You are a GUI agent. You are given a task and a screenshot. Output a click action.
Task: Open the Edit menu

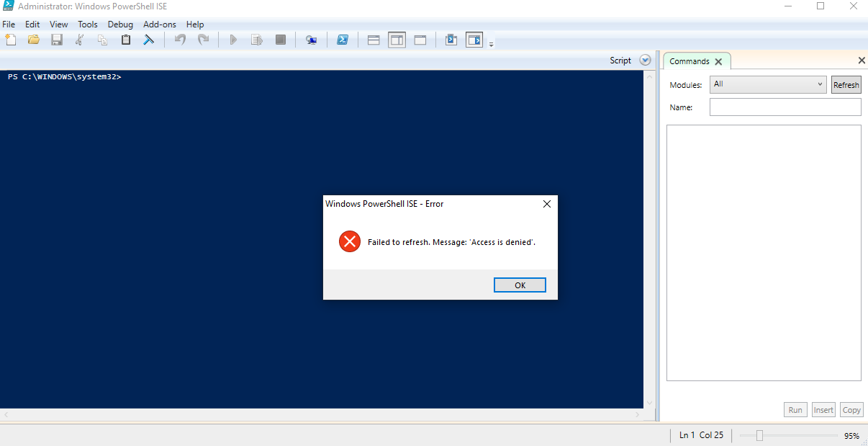(x=32, y=24)
